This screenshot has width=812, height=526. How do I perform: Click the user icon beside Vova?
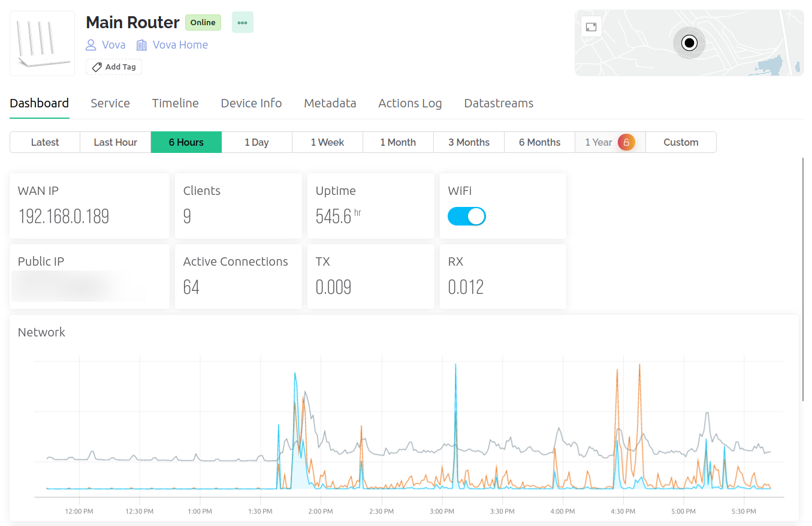coord(90,44)
